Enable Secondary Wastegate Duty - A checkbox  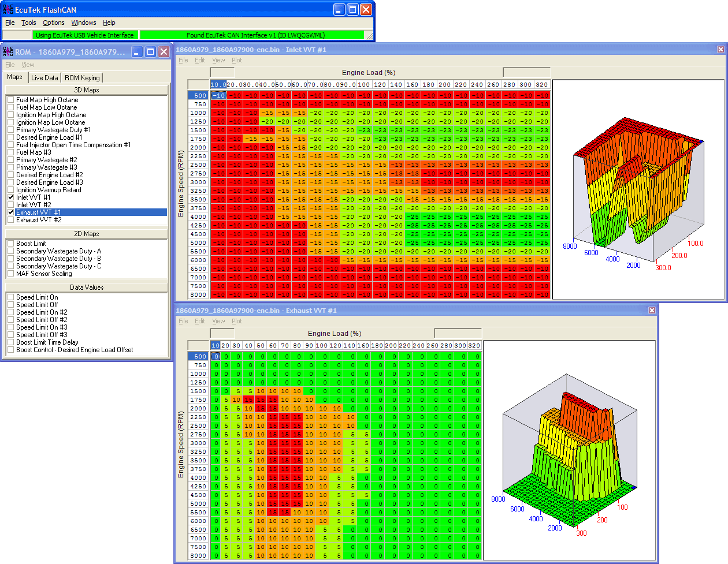click(11, 251)
